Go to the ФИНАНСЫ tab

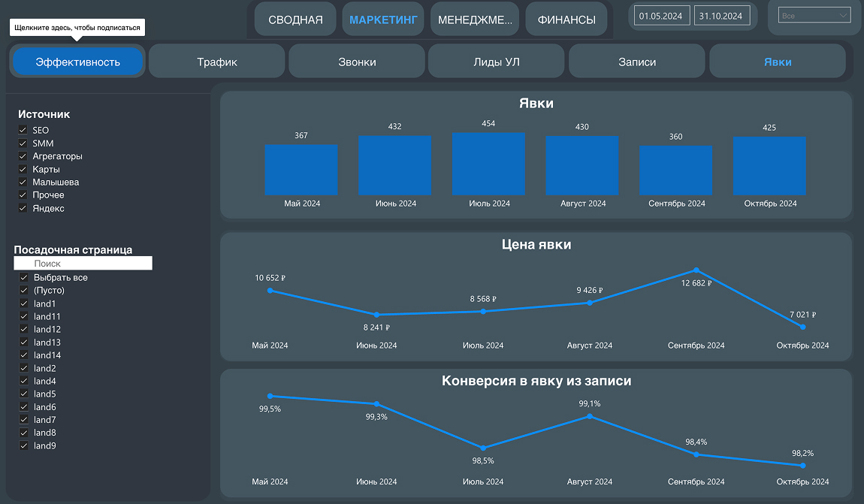566,20
